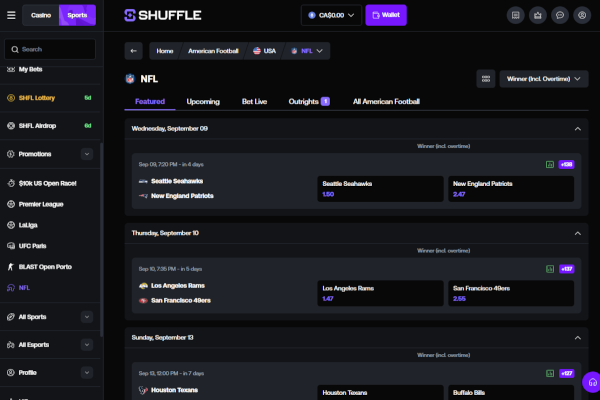This screenshot has width=600, height=400.
Task: Click the back arrow button
Action: tap(134, 51)
